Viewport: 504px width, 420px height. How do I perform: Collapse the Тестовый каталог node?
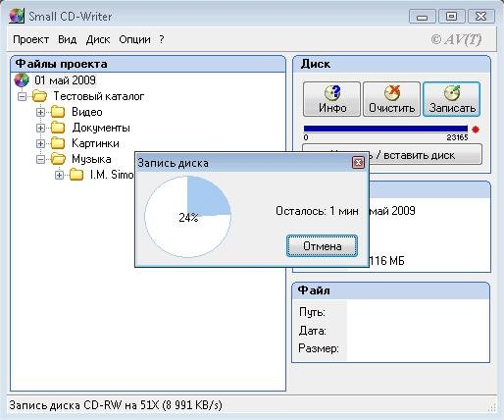pyautogui.click(x=22, y=96)
